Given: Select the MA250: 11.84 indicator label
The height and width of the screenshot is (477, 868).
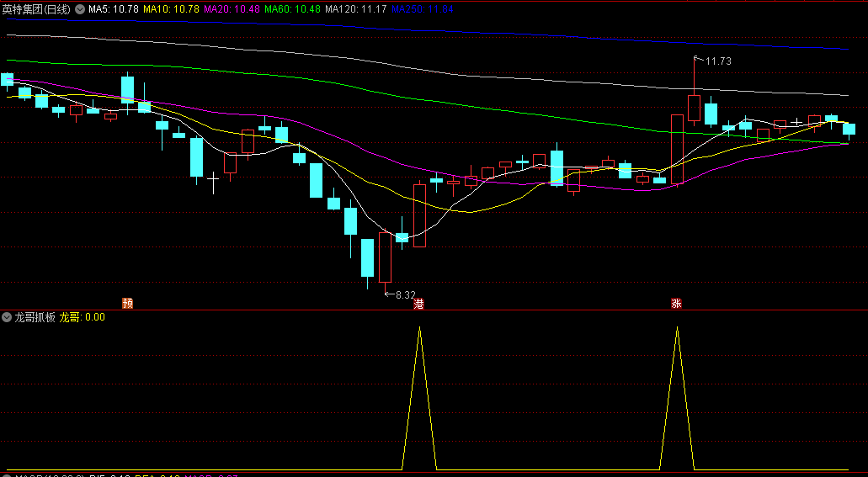Looking at the screenshot, I should click(423, 9).
